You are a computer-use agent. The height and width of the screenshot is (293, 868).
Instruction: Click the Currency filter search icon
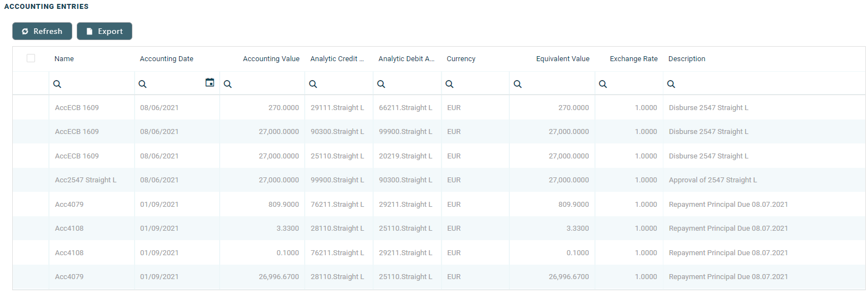449,84
